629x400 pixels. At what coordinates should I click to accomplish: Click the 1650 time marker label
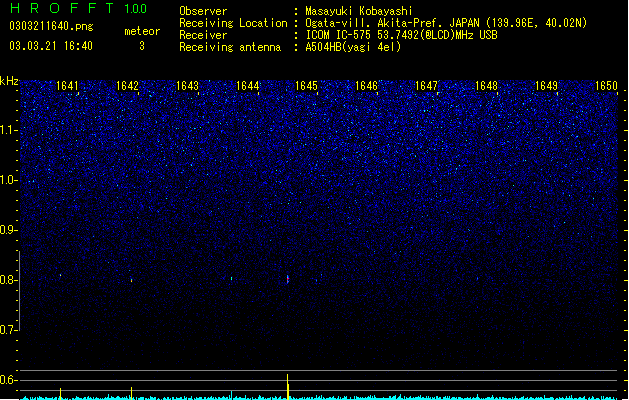[606, 86]
